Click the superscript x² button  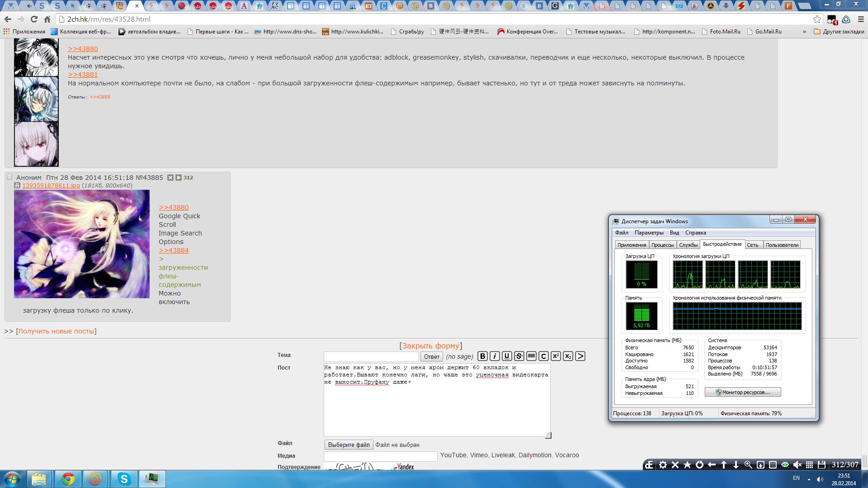[x=556, y=357]
